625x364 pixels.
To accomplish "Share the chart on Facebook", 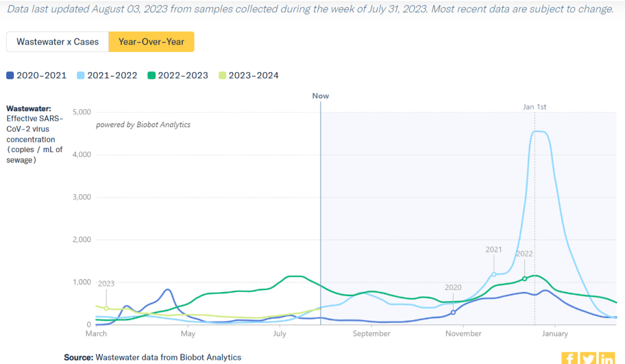I will 569,359.
